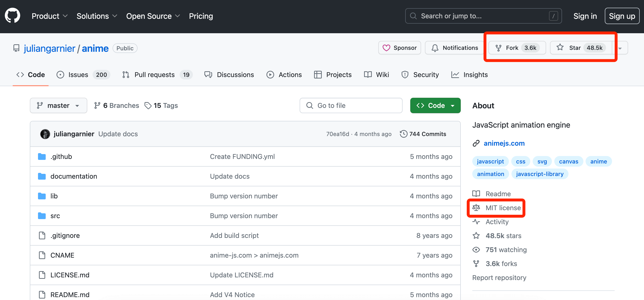Fork the repository with the Fork button
The width and height of the screenshot is (644, 300).
(517, 48)
